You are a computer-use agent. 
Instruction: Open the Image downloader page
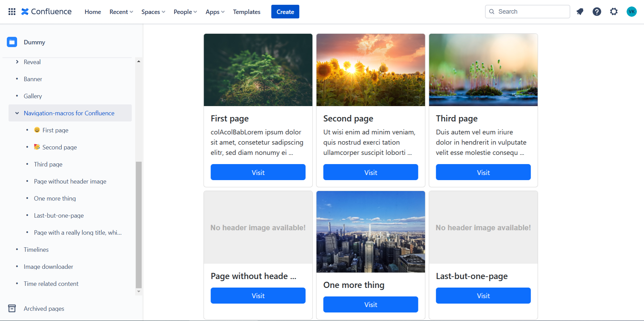(x=48, y=266)
